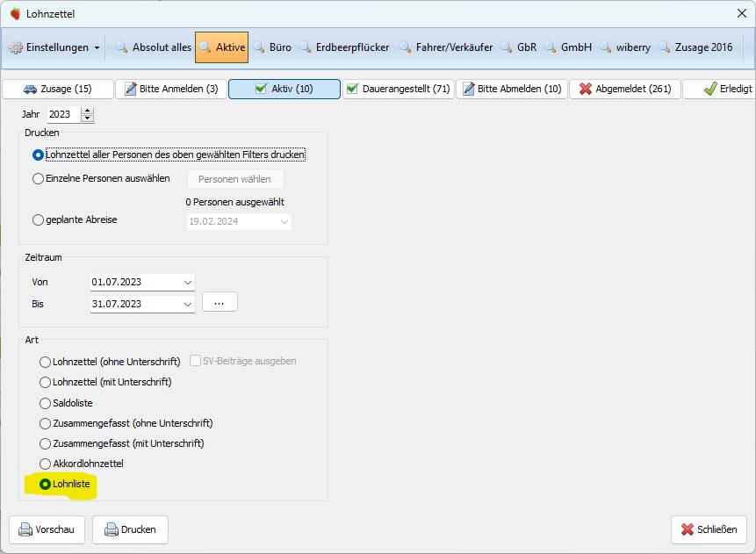This screenshot has width=756, height=554.
Task: Click the green check icon on Dauerangestellt tab
Action: 352,88
